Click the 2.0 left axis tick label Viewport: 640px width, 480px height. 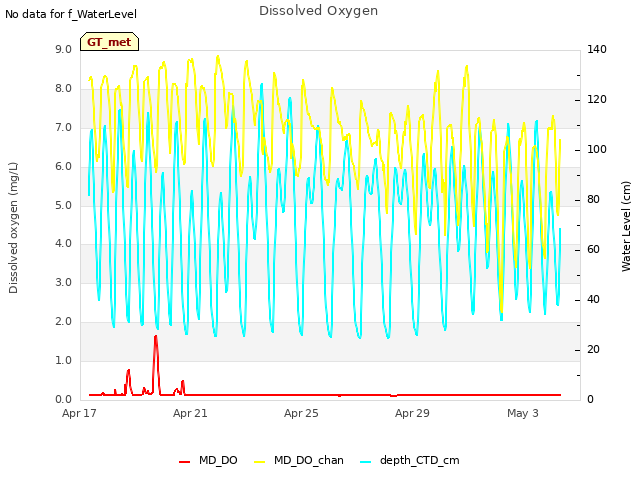tap(63, 322)
